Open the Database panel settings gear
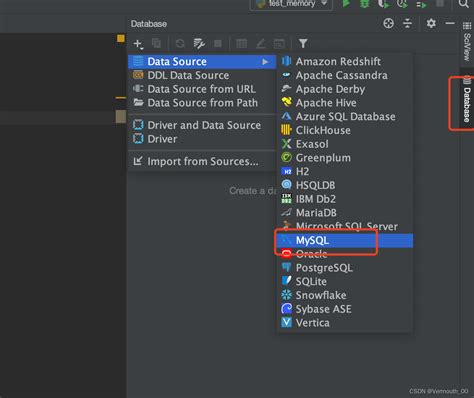Image resolution: width=474 pixels, height=398 pixels. (x=431, y=23)
